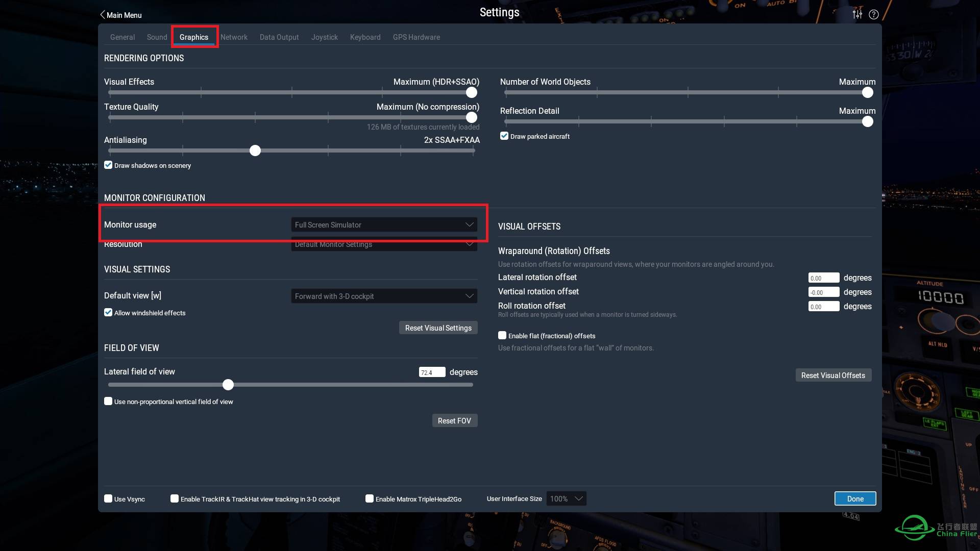Click the GPS Hardware tab icon

[x=416, y=37]
